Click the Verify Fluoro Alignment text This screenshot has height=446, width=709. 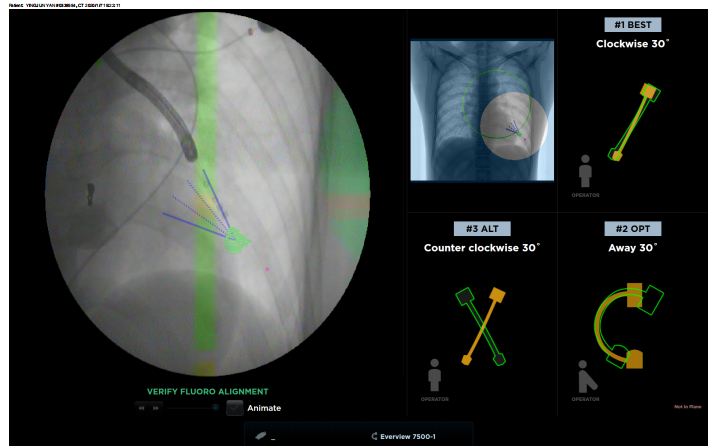tap(207, 391)
